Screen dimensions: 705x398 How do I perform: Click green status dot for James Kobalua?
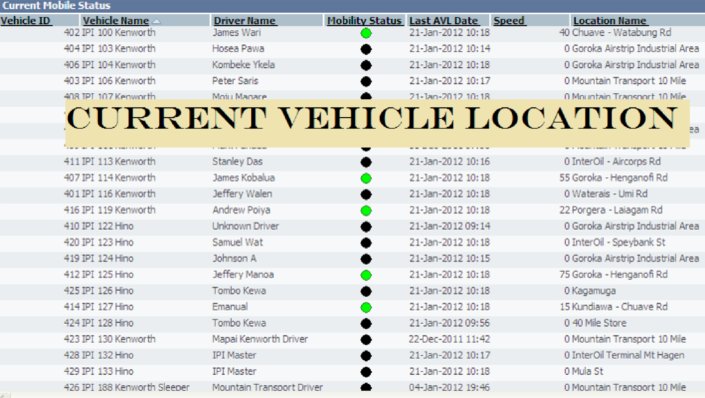point(366,178)
